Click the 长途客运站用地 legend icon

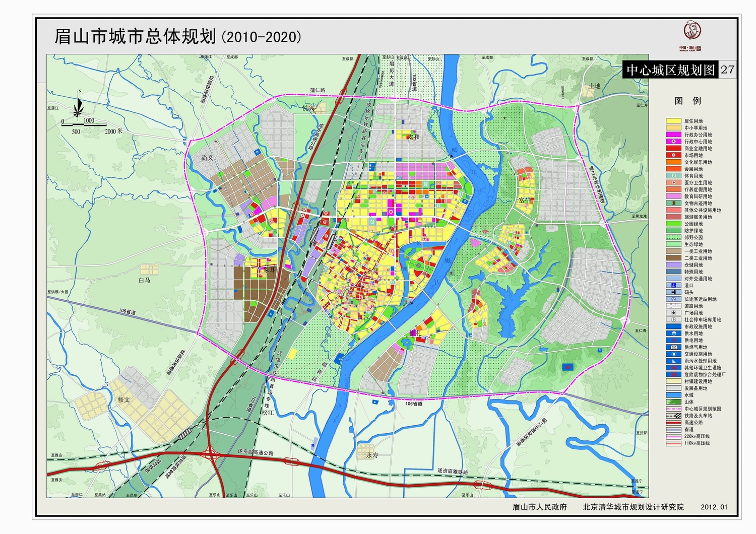(673, 299)
